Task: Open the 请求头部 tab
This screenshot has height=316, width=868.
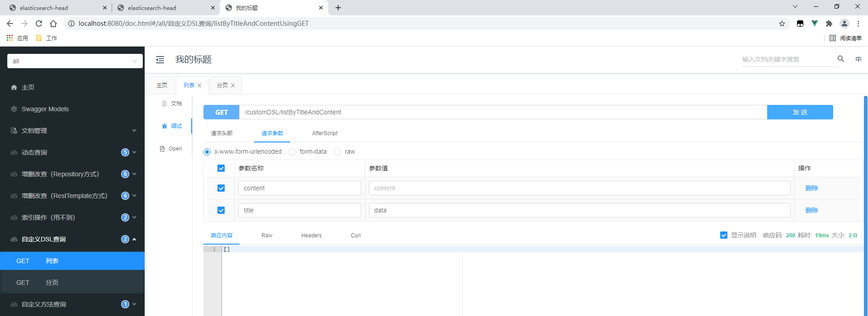Action: pyautogui.click(x=222, y=133)
